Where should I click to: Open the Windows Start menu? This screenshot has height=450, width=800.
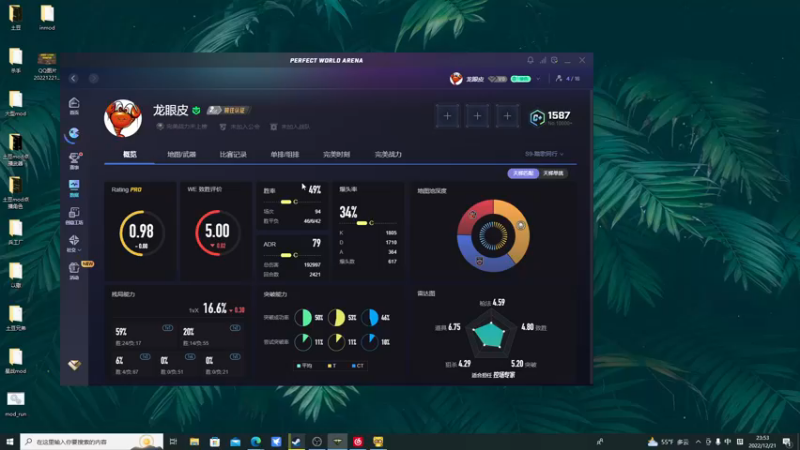click(x=10, y=441)
